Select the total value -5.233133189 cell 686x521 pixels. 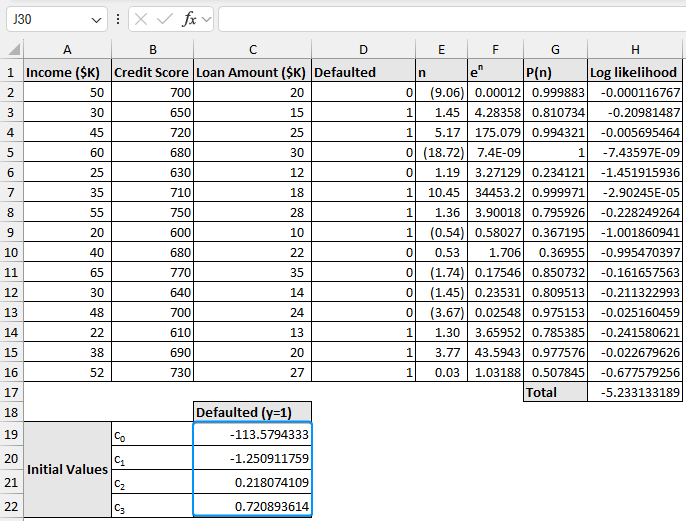[635, 392]
